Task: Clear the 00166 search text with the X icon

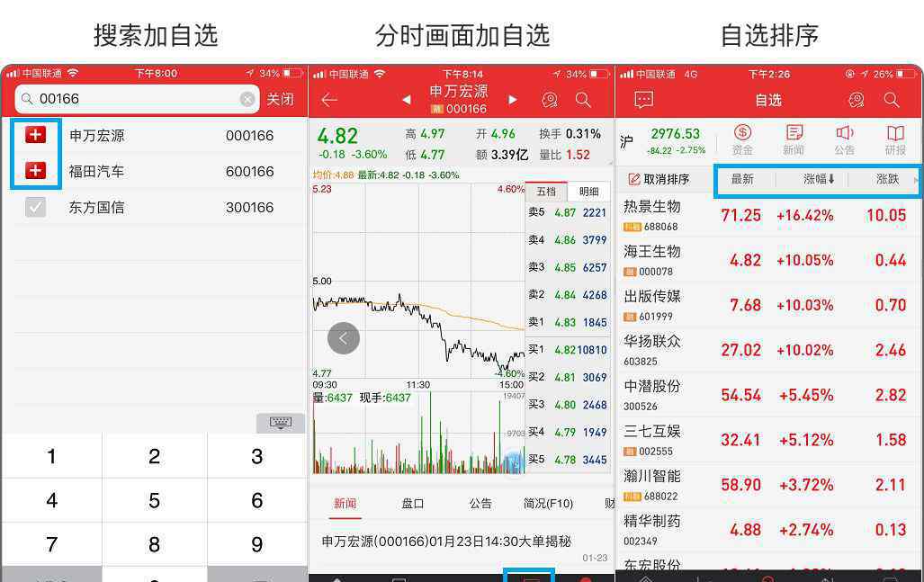Action: 247,99
